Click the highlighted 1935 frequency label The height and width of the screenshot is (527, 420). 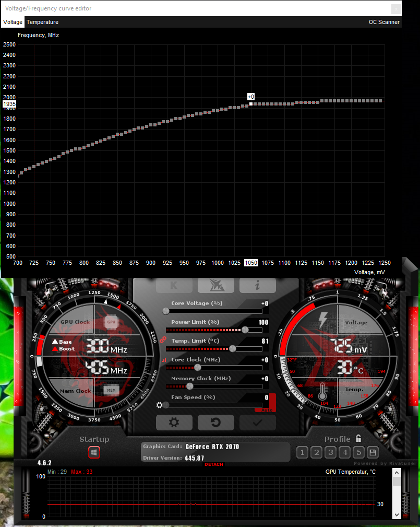(9, 104)
